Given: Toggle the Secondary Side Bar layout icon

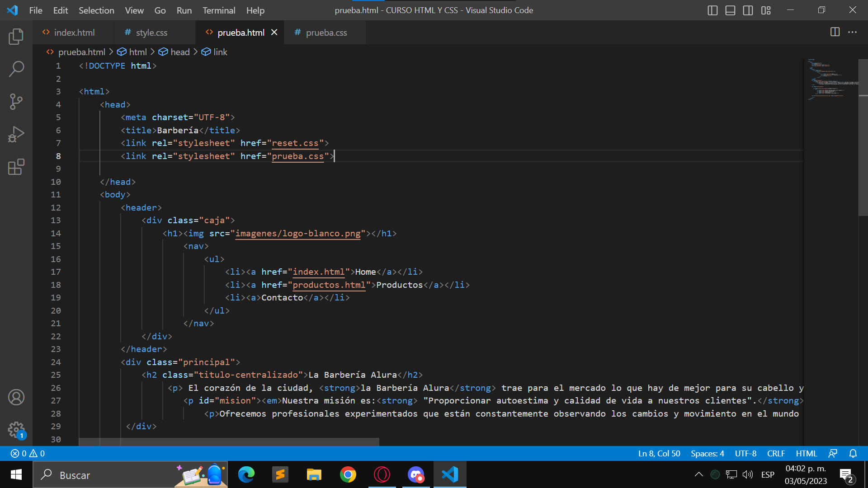Looking at the screenshot, I should point(748,10).
